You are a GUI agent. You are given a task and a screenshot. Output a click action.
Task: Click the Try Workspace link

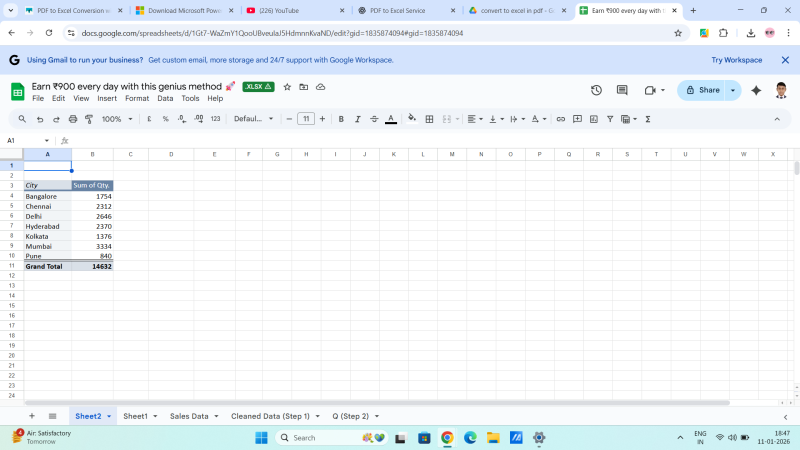click(736, 60)
